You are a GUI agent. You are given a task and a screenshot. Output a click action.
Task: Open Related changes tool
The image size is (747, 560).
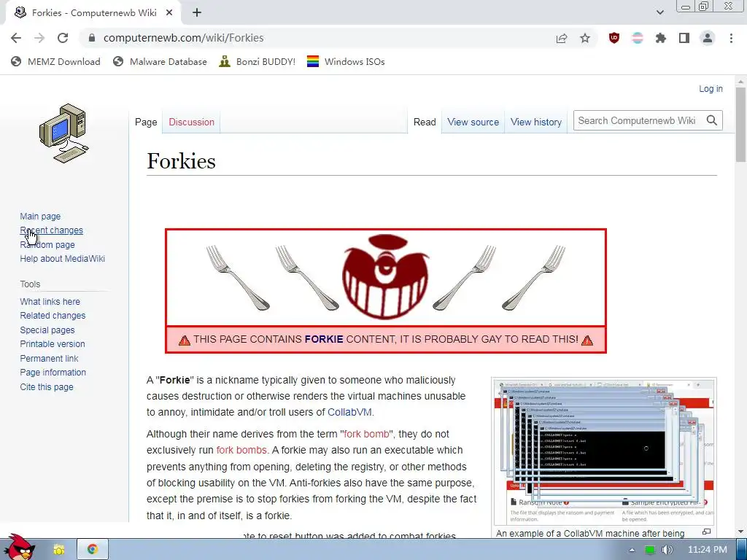coord(53,315)
